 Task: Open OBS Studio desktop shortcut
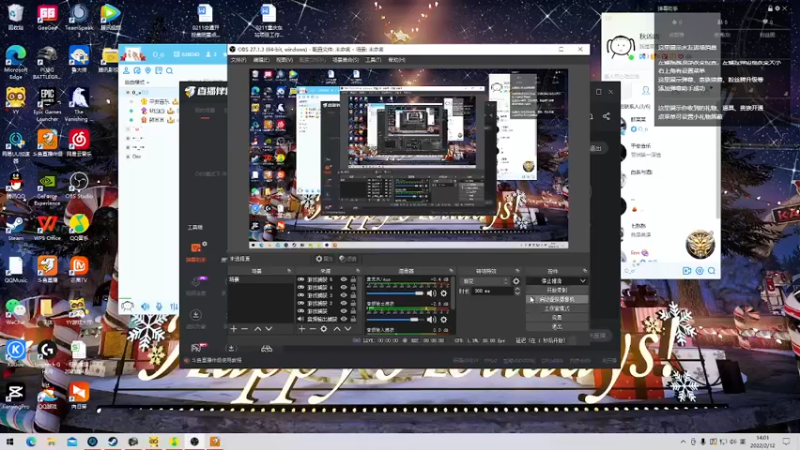[79, 185]
